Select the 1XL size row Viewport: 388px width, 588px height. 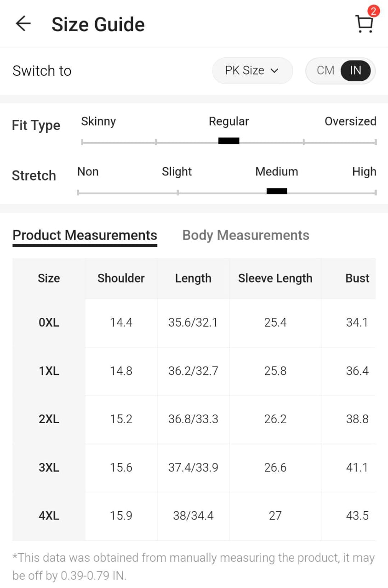pyautogui.click(x=49, y=371)
